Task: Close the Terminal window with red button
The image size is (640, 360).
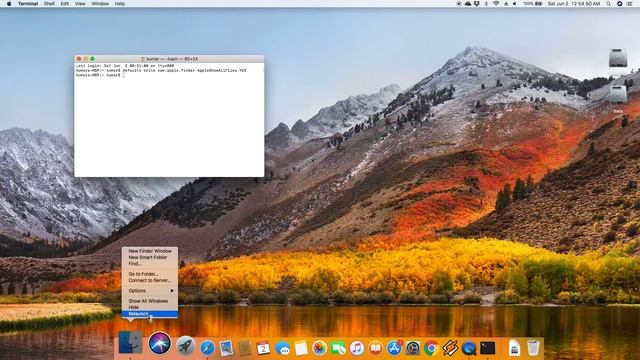Action: click(x=79, y=59)
